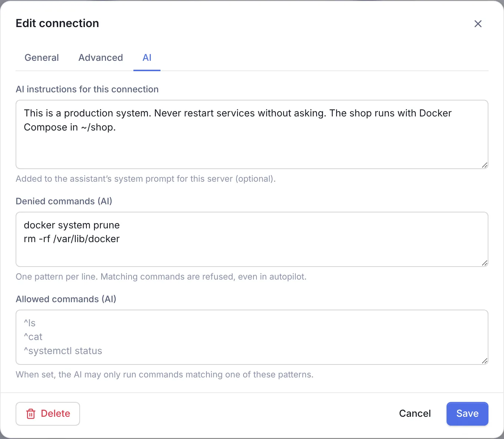
Task: Click the "Edit connection" dialog title
Action: click(57, 23)
